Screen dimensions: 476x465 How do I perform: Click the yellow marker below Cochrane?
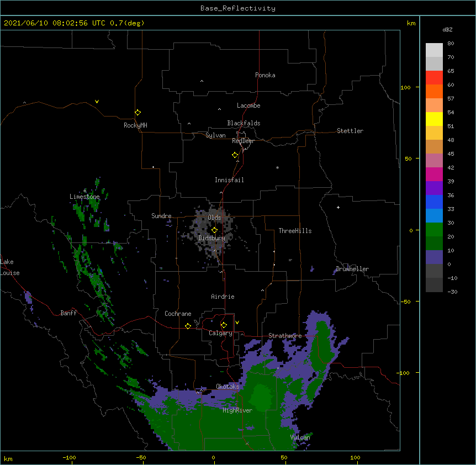[x=188, y=326]
